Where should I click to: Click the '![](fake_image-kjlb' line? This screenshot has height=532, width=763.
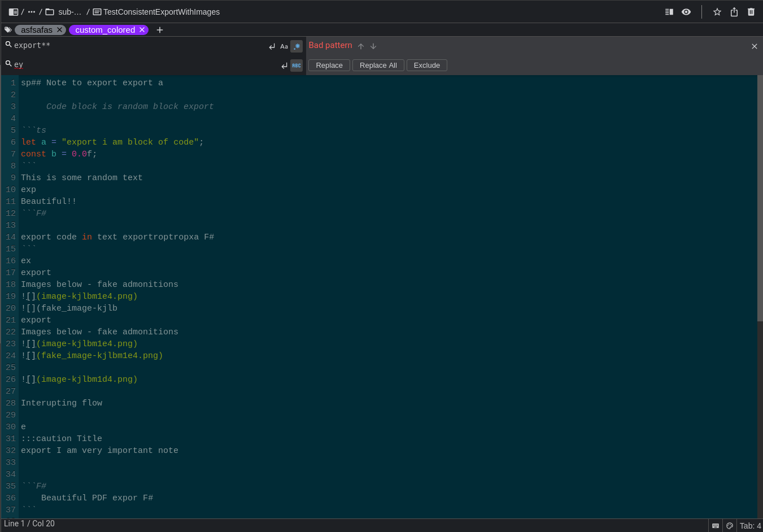[69, 308]
